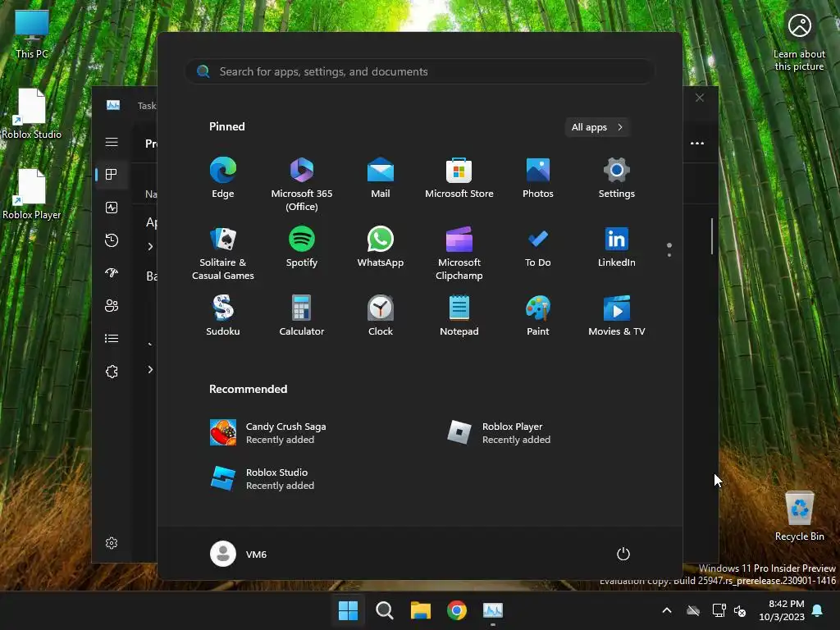This screenshot has height=630, width=840.
Task: Open Startup apps in Task Manager
Action: [x=112, y=272]
